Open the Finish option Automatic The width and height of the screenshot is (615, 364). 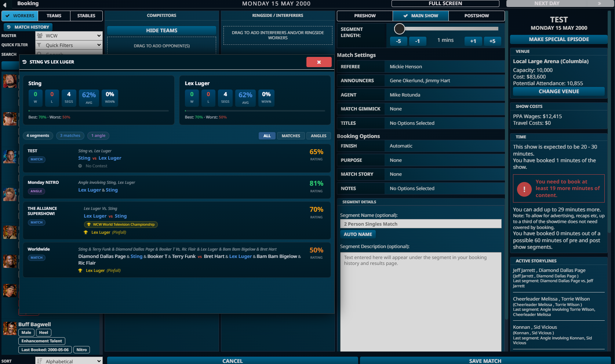point(445,146)
